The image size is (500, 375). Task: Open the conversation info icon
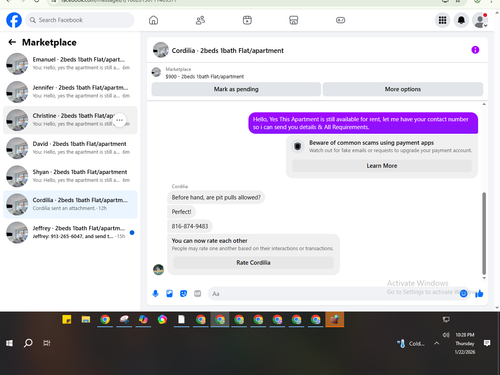coord(475,50)
